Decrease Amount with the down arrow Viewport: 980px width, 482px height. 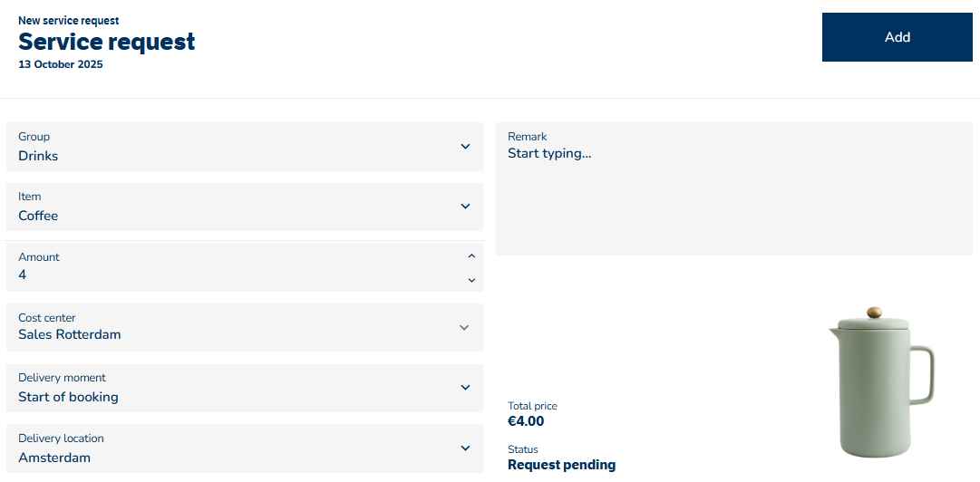tap(471, 280)
